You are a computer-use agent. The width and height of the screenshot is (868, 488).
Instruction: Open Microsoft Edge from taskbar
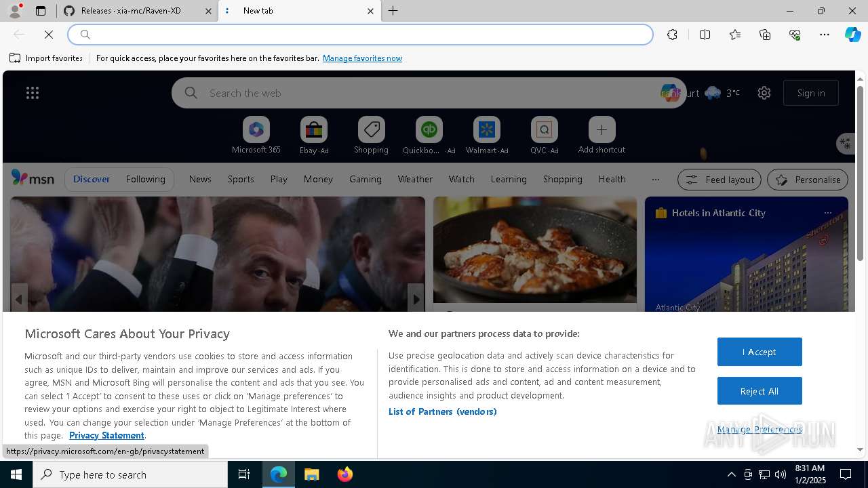(279, 474)
